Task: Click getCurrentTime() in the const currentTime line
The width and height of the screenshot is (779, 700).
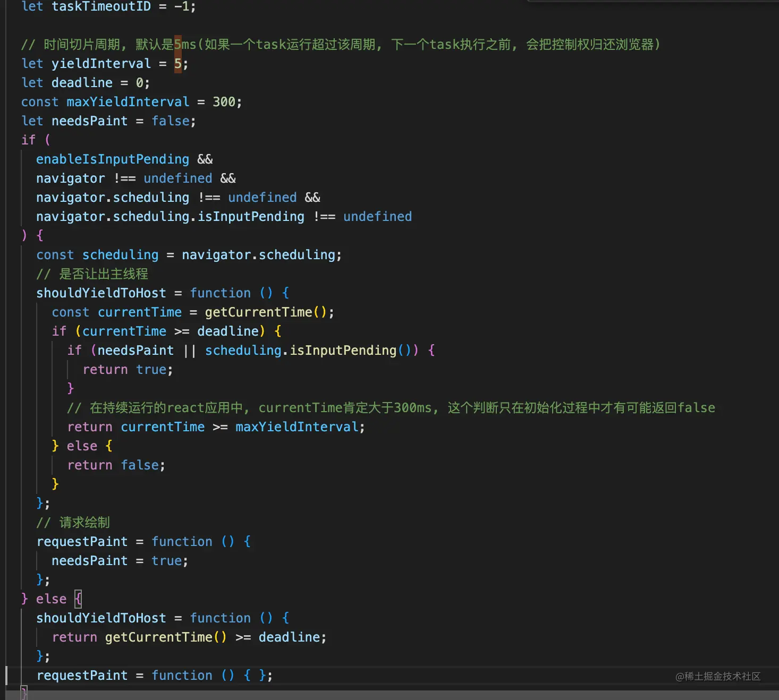Action: coord(266,312)
